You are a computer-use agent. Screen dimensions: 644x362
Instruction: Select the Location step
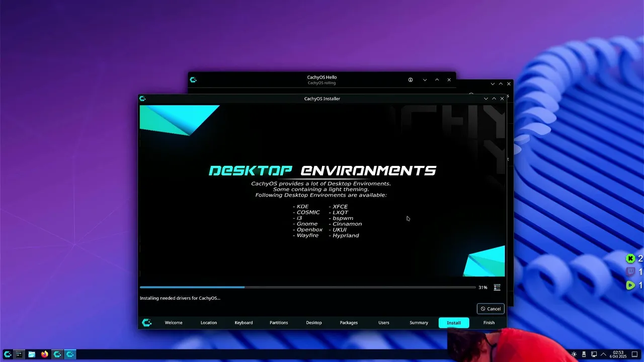(x=209, y=323)
